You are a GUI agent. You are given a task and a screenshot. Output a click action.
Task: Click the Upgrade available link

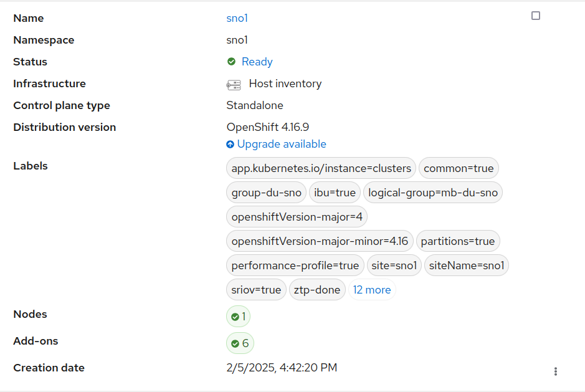(x=282, y=144)
